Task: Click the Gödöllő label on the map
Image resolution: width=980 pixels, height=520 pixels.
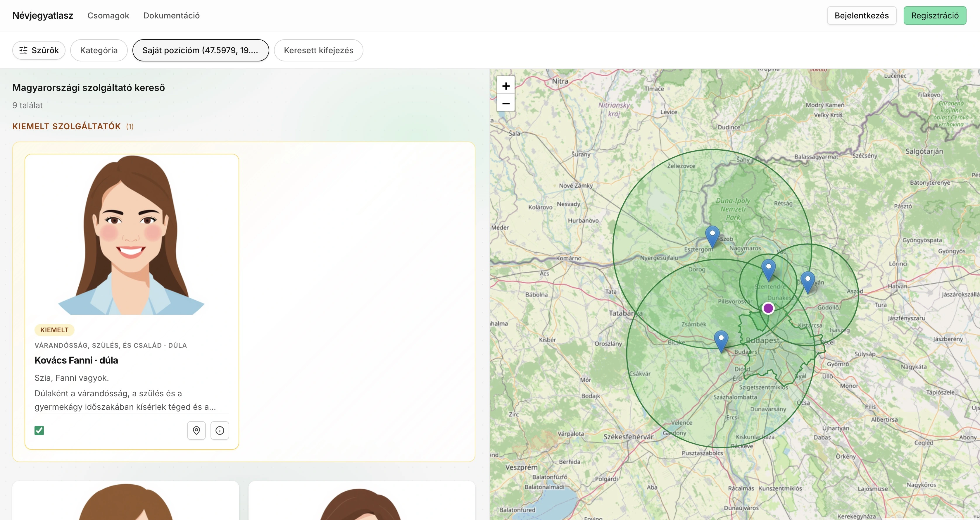Action: tap(828, 307)
